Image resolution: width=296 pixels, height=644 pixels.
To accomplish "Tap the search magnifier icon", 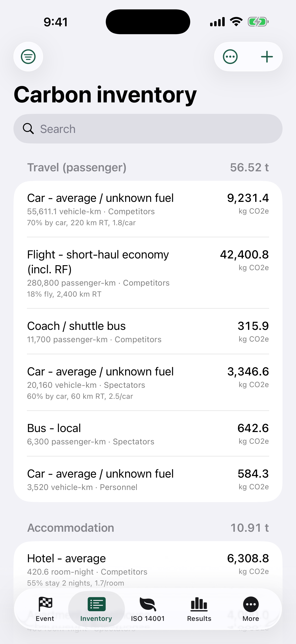I will [28, 129].
